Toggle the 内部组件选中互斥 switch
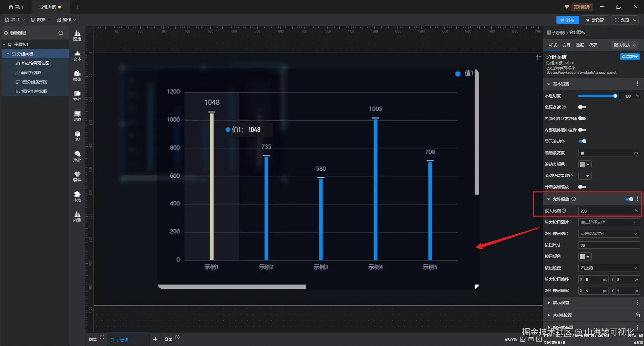The height and width of the screenshot is (346, 644). tap(582, 130)
